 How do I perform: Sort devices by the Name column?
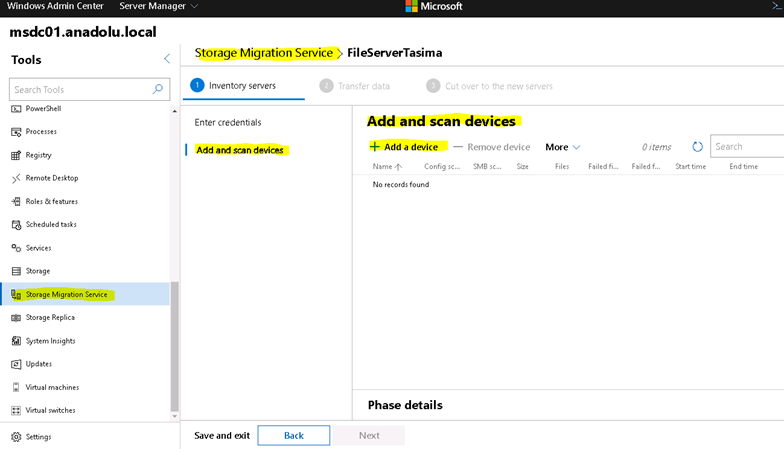point(387,166)
